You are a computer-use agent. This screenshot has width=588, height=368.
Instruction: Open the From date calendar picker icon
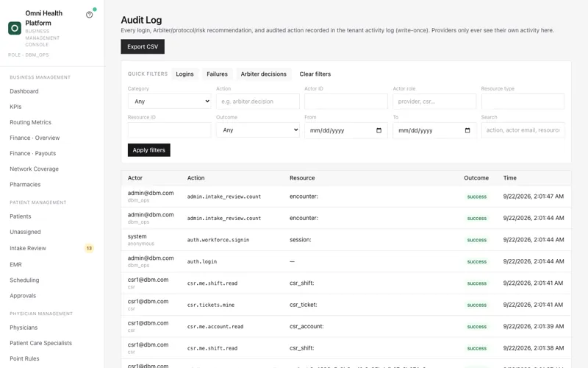[x=379, y=130]
